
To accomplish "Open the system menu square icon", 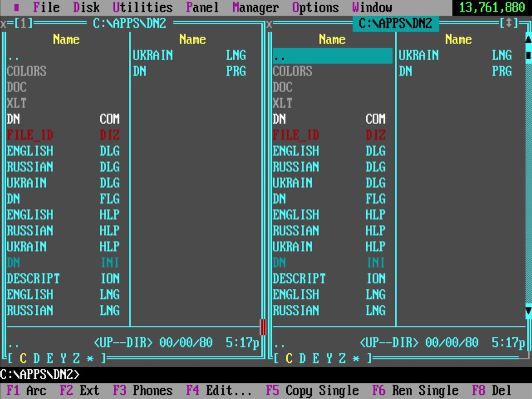I will pyautogui.click(x=16, y=8).
